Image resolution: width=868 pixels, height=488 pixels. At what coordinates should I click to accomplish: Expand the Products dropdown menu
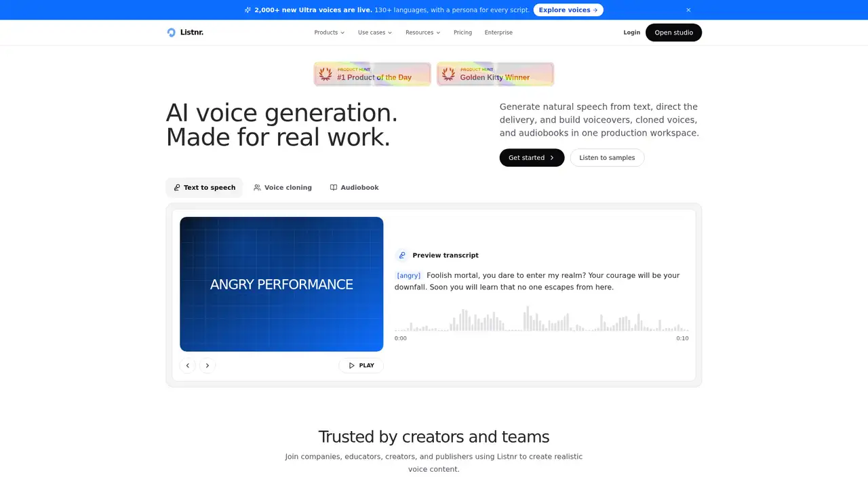pyautogui.click(x=330, y=33)
